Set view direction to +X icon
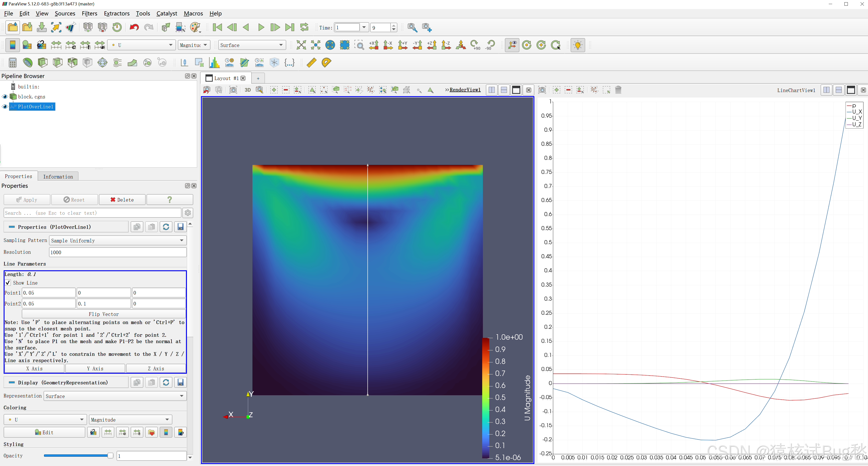This screenshot has height=466, width=868. (x=374, y=45)
